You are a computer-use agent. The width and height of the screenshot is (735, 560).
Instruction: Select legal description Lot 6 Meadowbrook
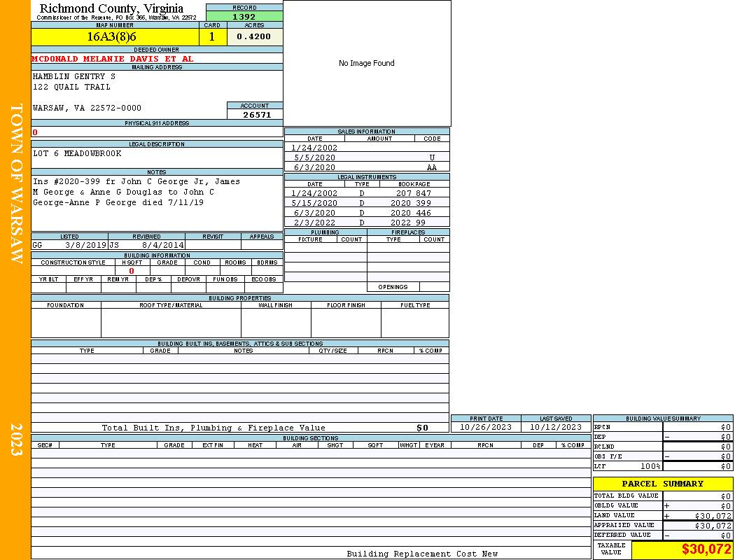[x=77, y=153]
